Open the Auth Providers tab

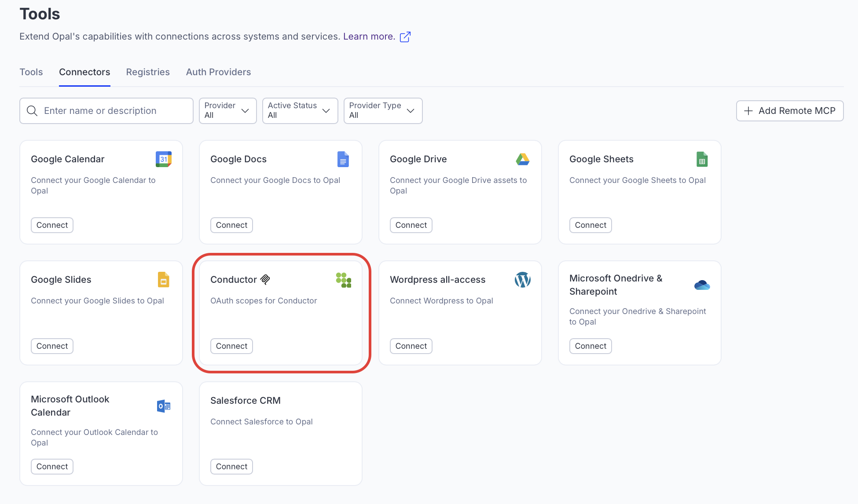coord(218,72)
